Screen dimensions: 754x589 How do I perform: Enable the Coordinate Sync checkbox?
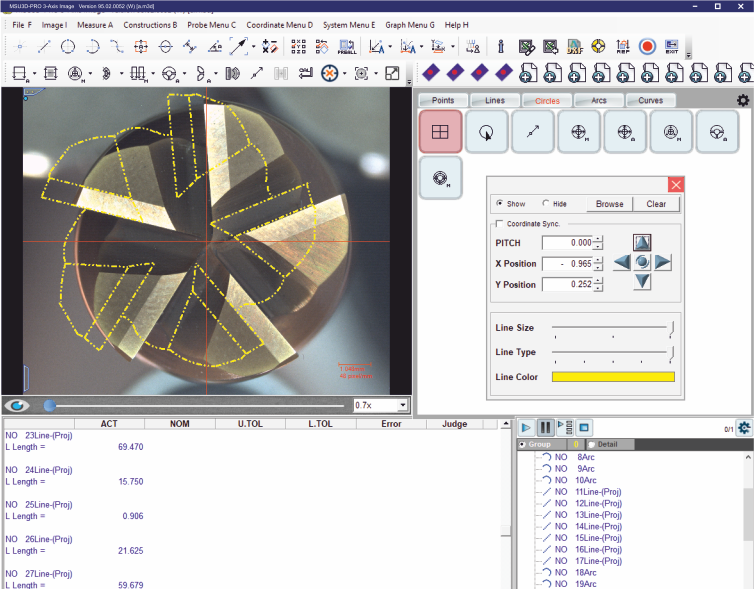(x=500, y=224)
